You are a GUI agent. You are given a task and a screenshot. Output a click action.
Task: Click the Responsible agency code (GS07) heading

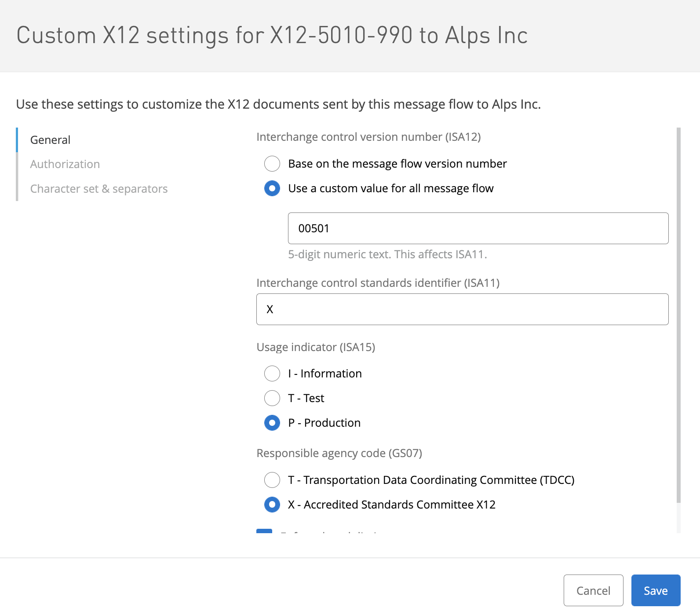(x=339, y=453)
